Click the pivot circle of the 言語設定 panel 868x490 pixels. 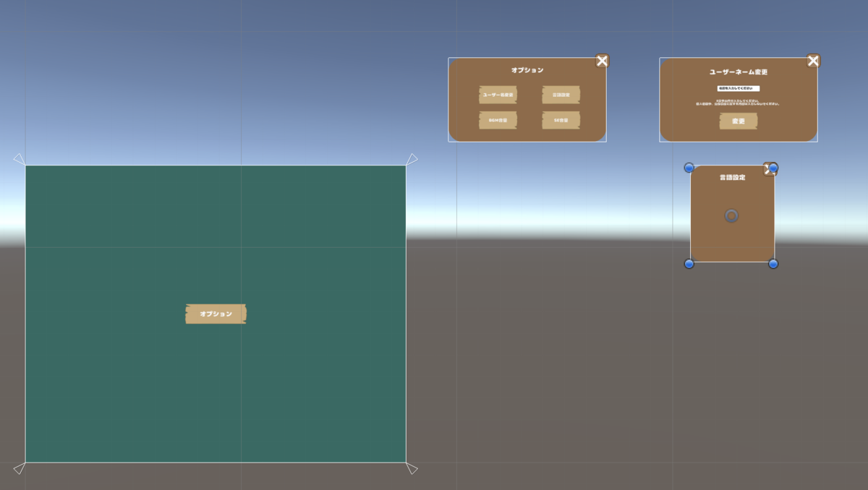(x=731, y=215)
